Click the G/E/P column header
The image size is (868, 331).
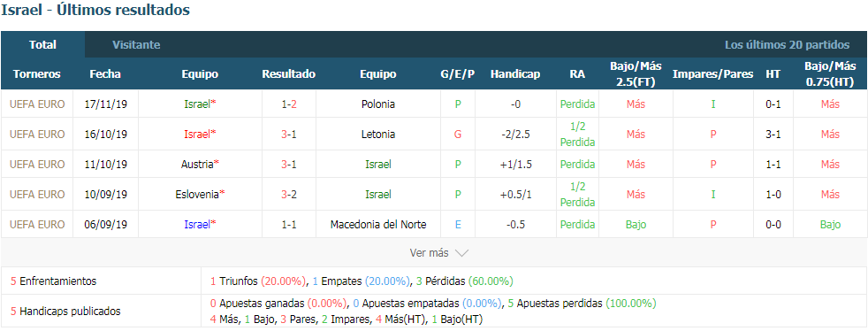click(458, 73)
